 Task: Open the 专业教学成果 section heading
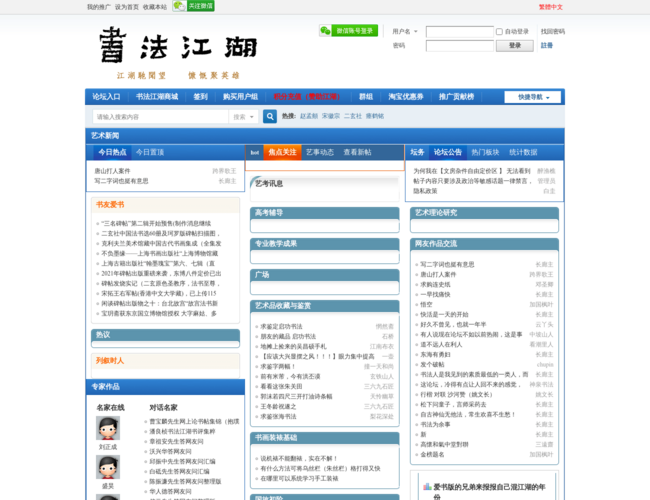(x=276, y=244)
